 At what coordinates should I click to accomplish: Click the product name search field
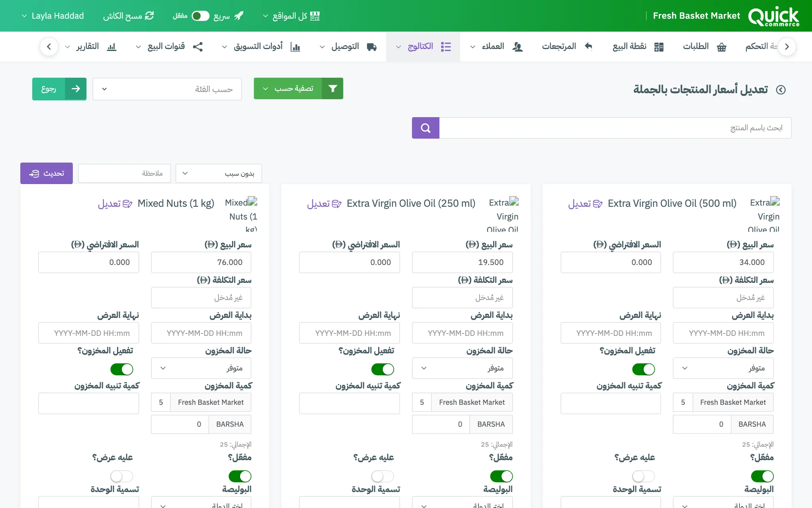click(615, 128)
